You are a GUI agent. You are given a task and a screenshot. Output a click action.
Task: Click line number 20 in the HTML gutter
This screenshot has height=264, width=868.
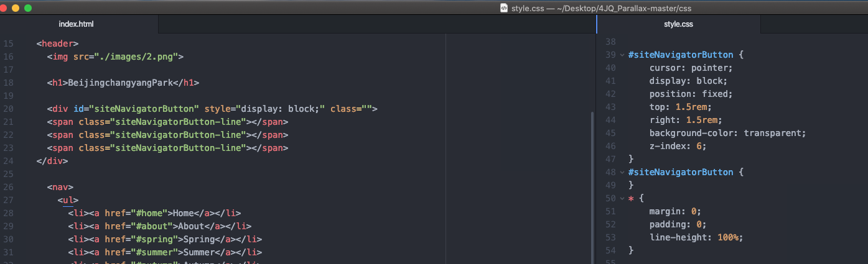[x=8, y=109]
